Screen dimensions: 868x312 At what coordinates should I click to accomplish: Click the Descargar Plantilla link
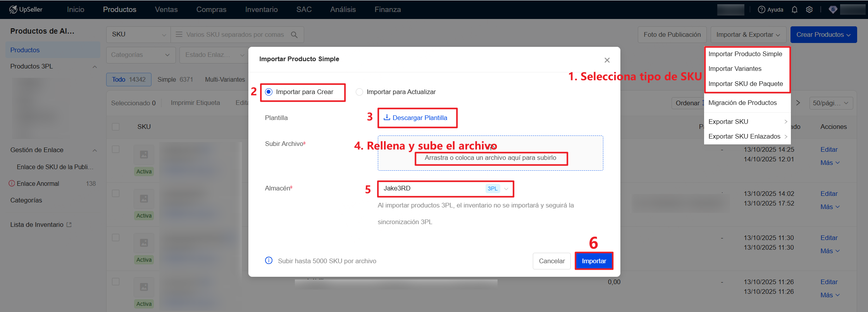(415, 118)
